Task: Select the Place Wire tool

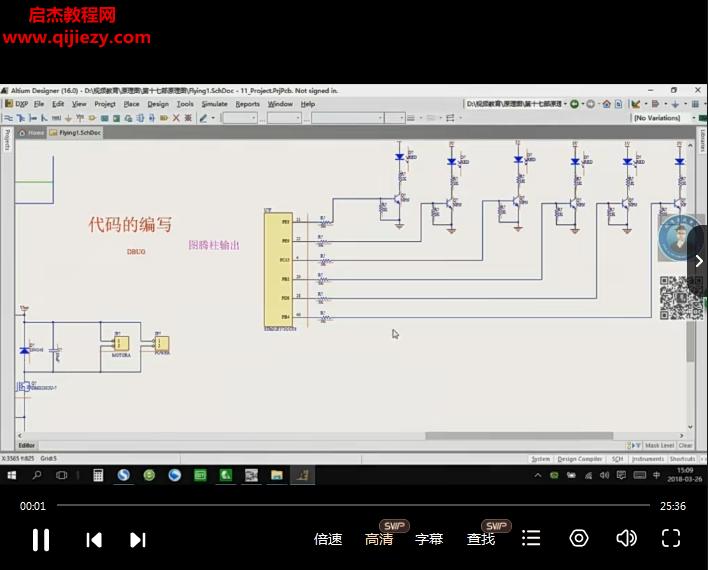Action: click(9, 118)
